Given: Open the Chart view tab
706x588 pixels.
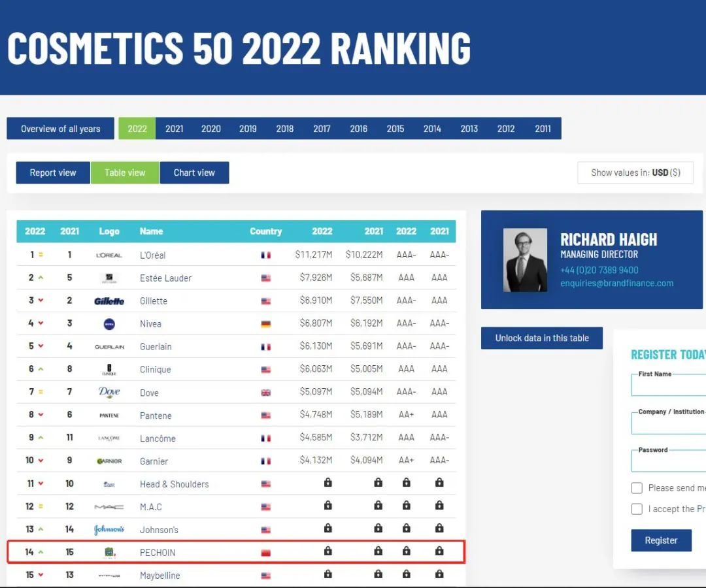Looking at the screenshot, I should click(194, 172).
